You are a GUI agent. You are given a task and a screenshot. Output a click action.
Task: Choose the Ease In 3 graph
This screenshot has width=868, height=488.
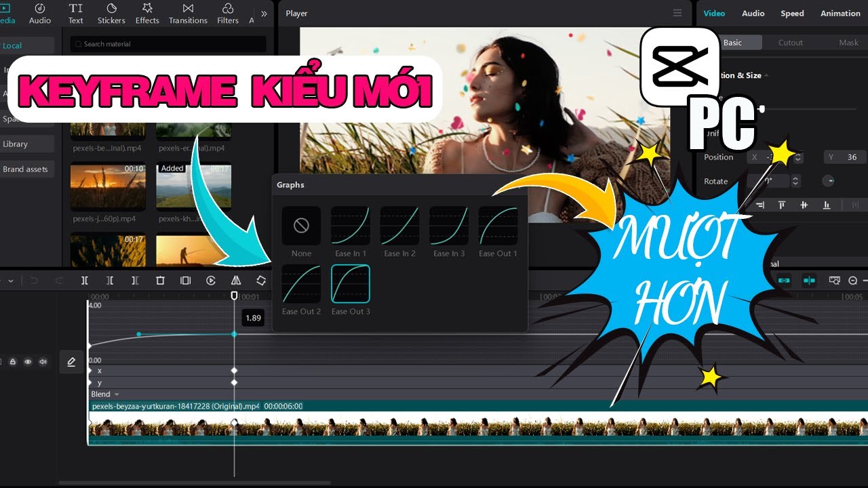point(449,226)
